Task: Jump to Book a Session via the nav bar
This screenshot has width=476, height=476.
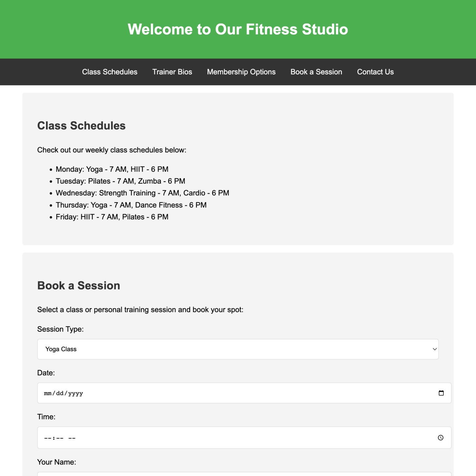Action: (x=316, y=72)
